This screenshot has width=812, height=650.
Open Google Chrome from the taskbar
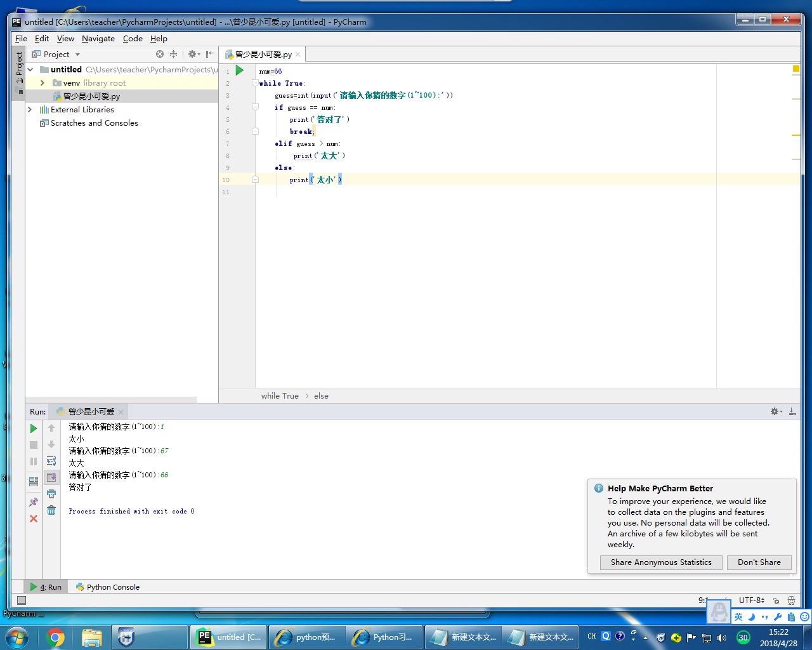pyautogui.click(x=56, y=637)
